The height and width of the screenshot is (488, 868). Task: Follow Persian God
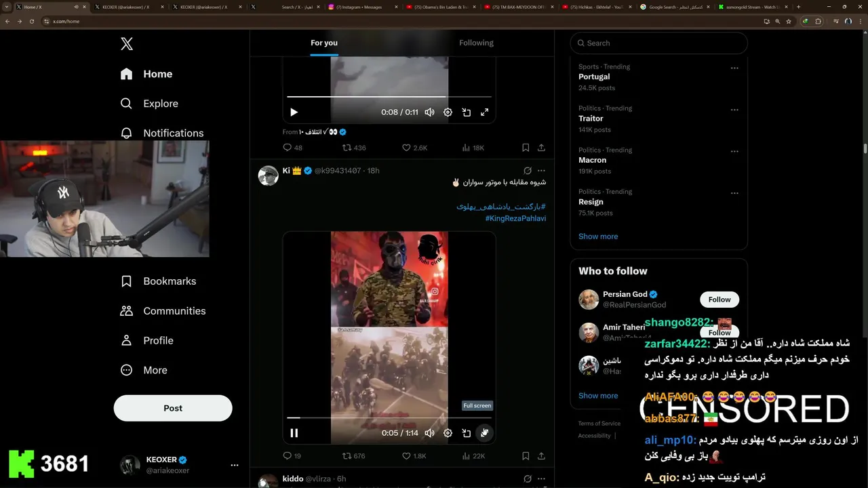[x=719, y=300]
